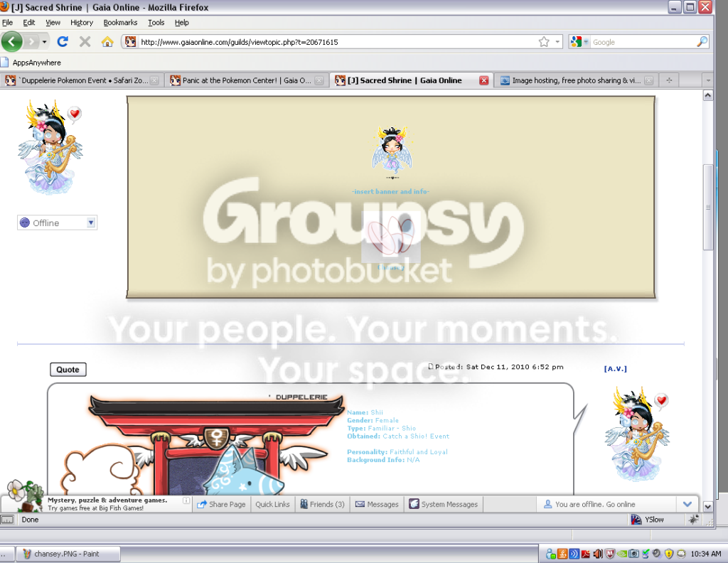List all tabs dropdown arrow
Viewport: 728px width, 563px height.
(708, 80)
